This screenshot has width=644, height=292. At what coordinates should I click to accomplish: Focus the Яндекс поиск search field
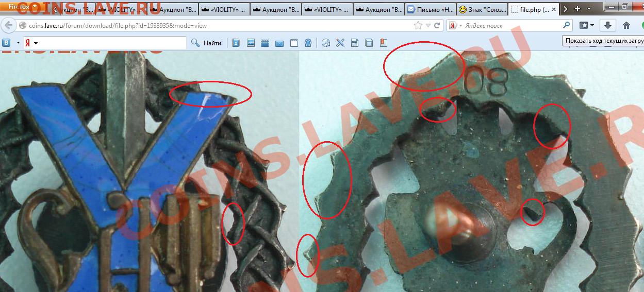point(512,25)
